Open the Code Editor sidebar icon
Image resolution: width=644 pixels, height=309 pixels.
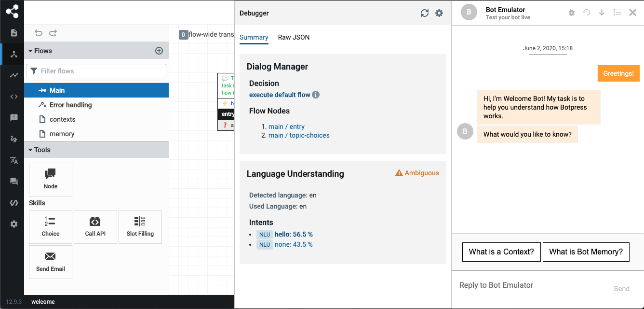pyautogui.click(x=14, y=96)
